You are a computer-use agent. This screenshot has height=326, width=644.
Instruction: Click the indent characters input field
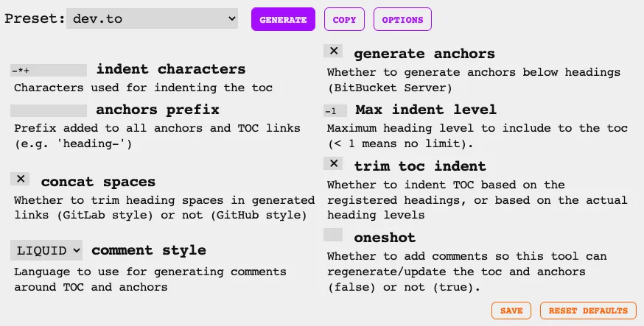point(49,71)
